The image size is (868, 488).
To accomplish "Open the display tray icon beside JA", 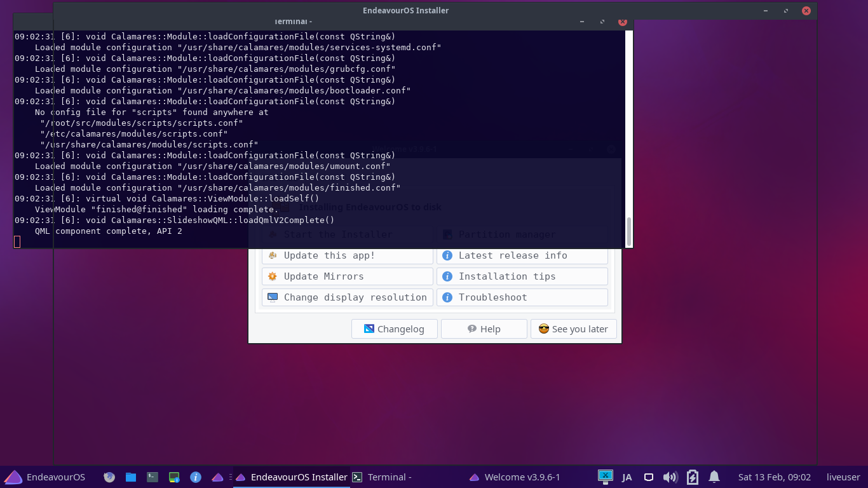I will coord(649,477).
